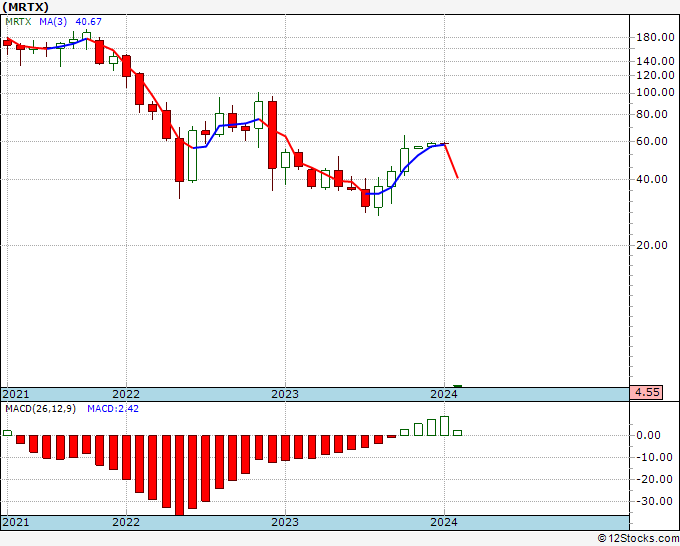
Task: Click the (MRTX) chart title
Action: point(25,7)
